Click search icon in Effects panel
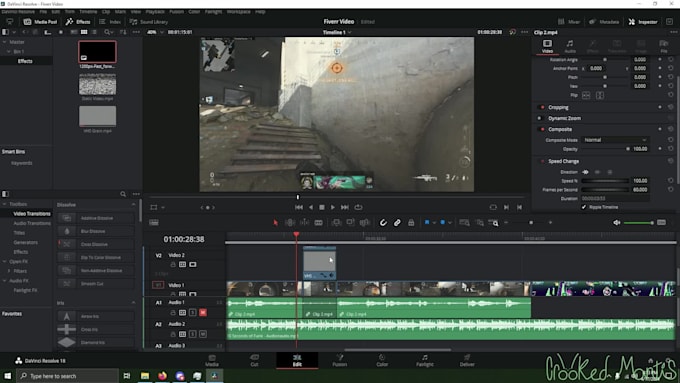Screen dimensions: 680x383 [x=123, y=194]
